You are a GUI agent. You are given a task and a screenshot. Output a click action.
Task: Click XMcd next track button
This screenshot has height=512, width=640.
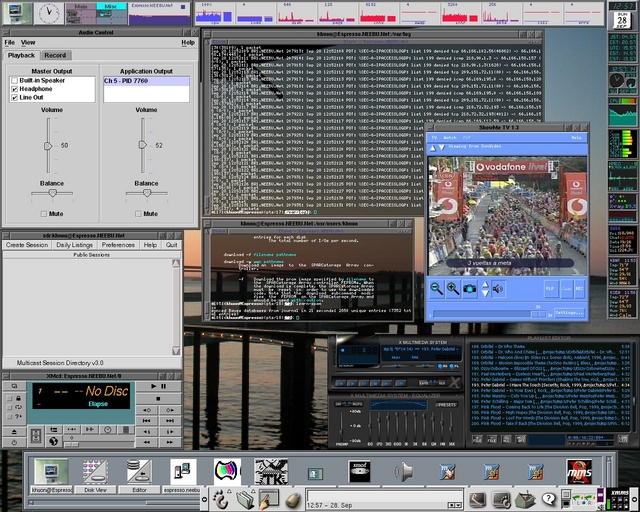pos(170,421)
